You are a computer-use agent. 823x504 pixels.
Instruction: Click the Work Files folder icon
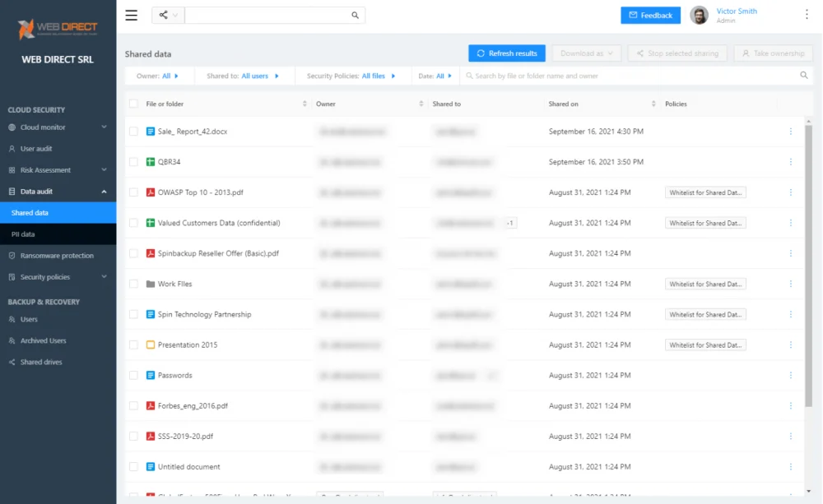coord(151,284)
